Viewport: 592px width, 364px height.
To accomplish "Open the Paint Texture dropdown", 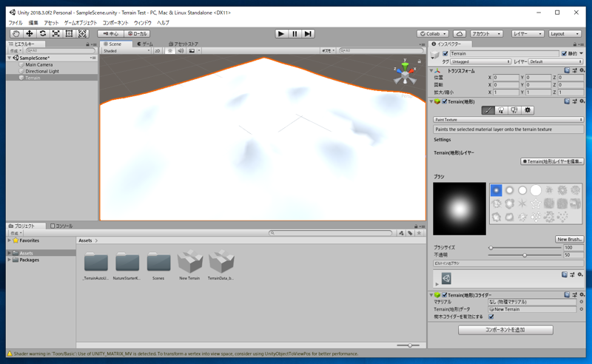I will [508, 120].
